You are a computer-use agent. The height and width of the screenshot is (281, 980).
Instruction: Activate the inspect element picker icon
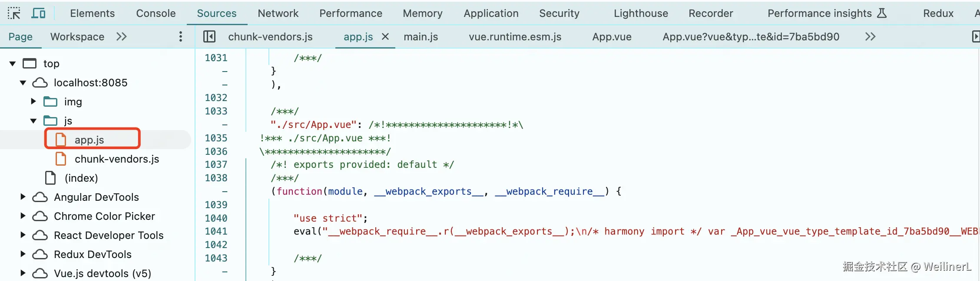(14, 13)
